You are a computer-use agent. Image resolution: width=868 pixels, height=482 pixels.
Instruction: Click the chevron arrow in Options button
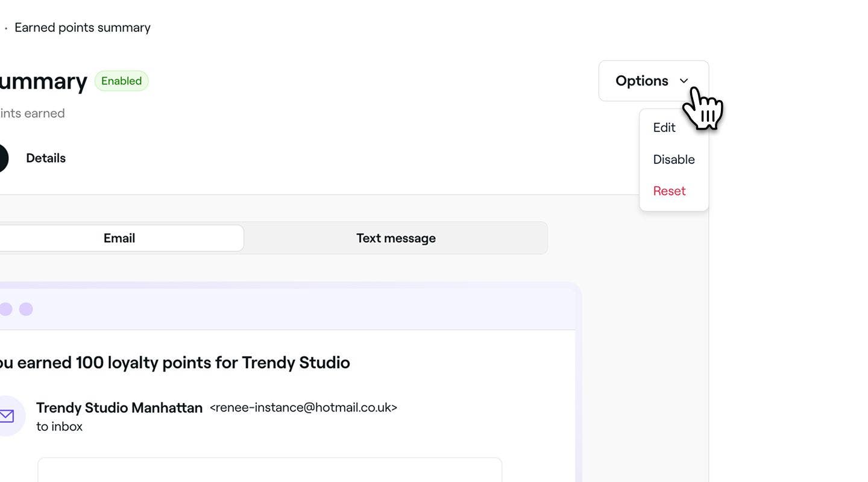684,81
